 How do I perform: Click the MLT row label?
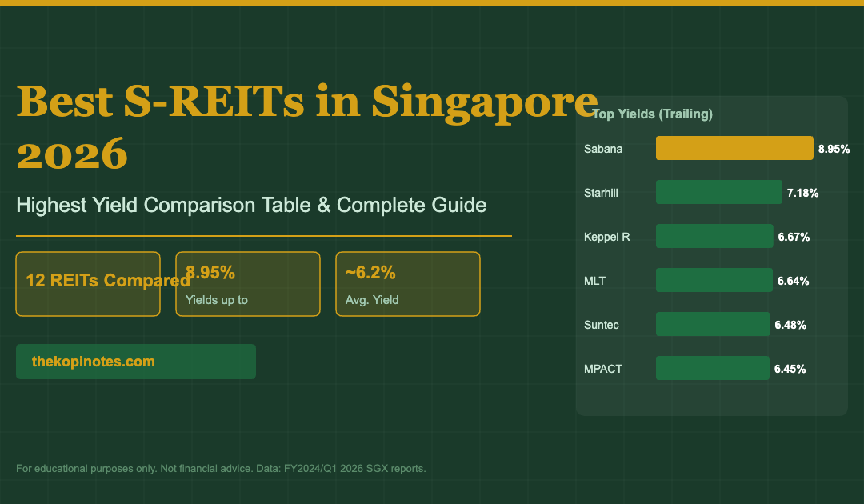(595, 281)
